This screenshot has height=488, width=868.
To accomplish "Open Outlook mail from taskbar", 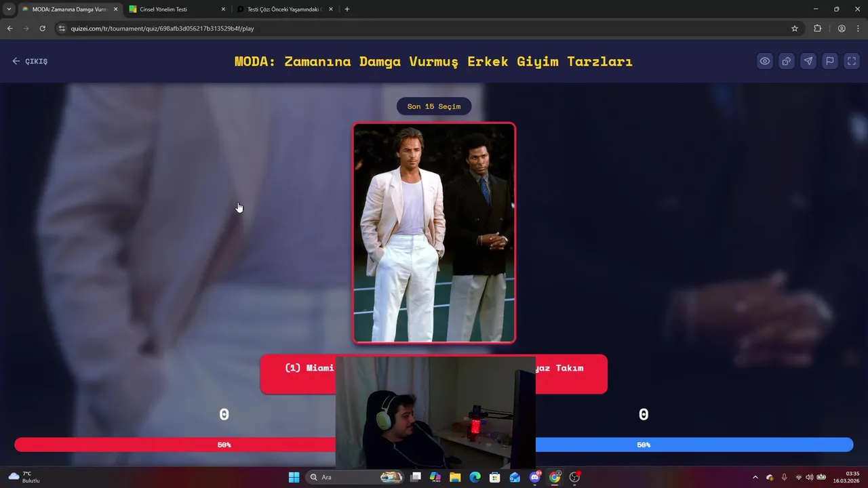I will (515, 477).
